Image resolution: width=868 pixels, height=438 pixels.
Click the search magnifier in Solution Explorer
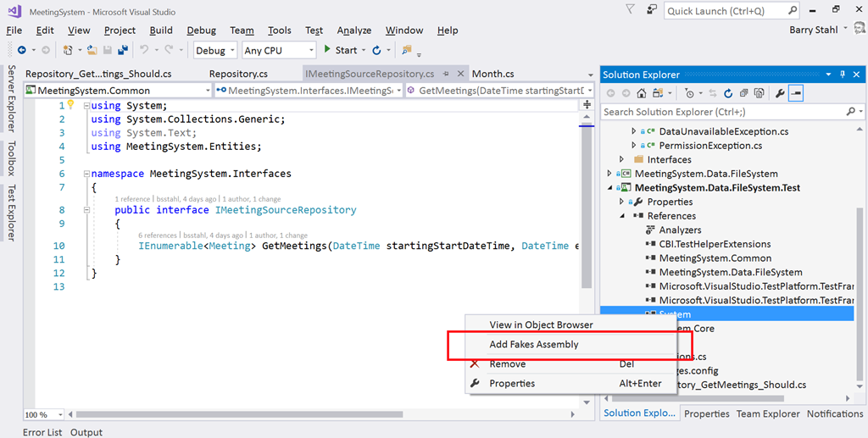coord(851,112)
